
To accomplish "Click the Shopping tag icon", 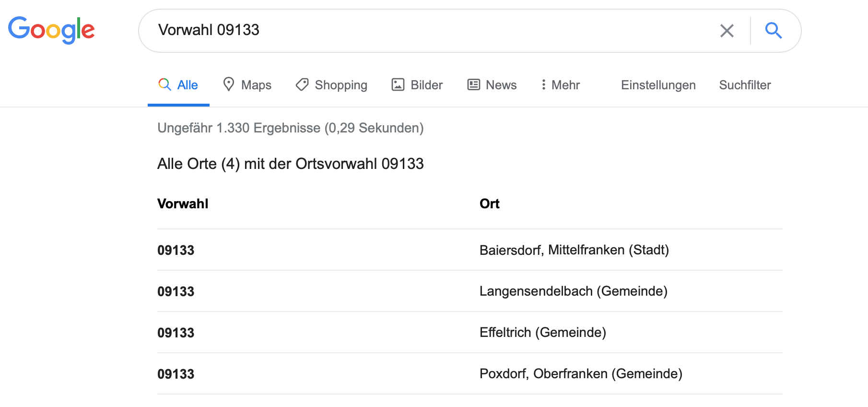I will click(302, 84).
